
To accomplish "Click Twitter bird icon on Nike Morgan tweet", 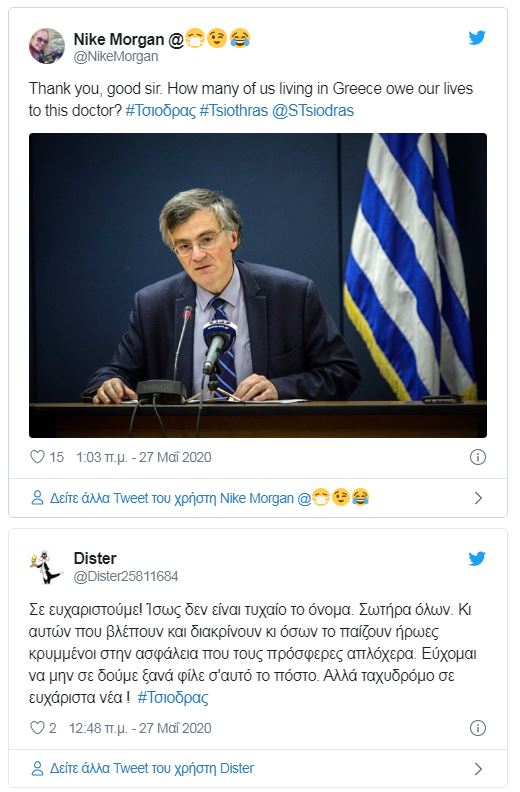I will [x=477, y=37].
